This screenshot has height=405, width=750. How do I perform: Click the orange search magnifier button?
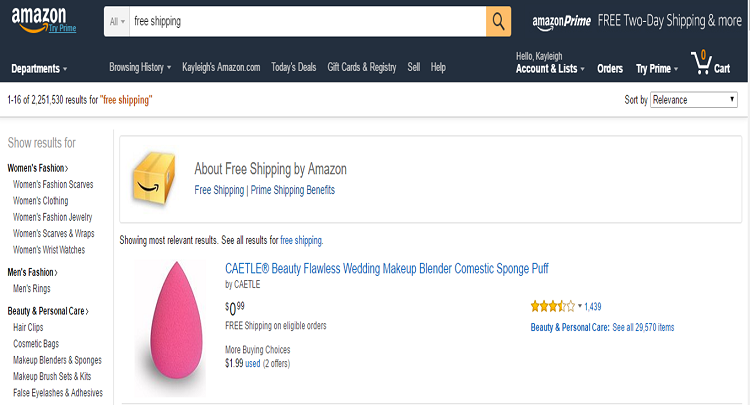[498, 21]
